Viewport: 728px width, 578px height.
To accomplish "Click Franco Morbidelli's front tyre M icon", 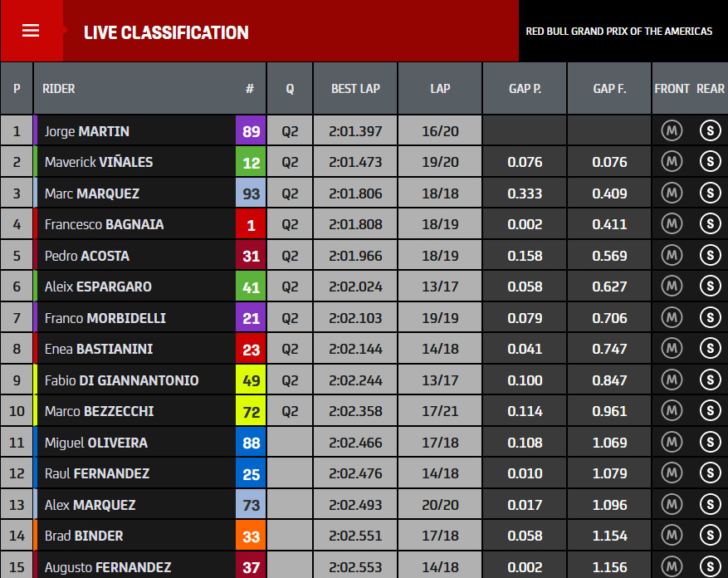I will [x=672, y=317].
